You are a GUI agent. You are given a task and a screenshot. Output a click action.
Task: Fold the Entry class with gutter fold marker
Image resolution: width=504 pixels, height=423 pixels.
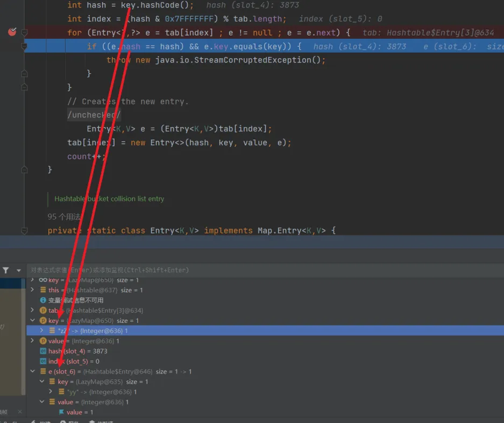click(x=24, y=230)
